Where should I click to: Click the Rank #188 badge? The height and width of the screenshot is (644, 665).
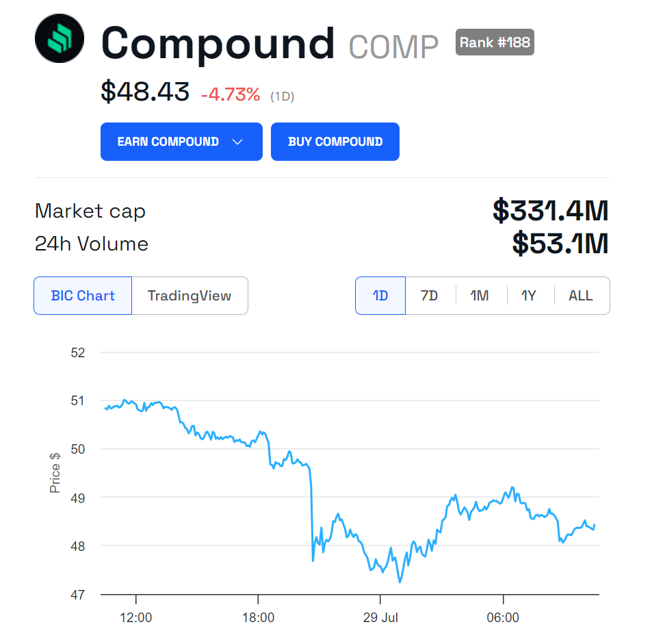[x=495, y=42]
